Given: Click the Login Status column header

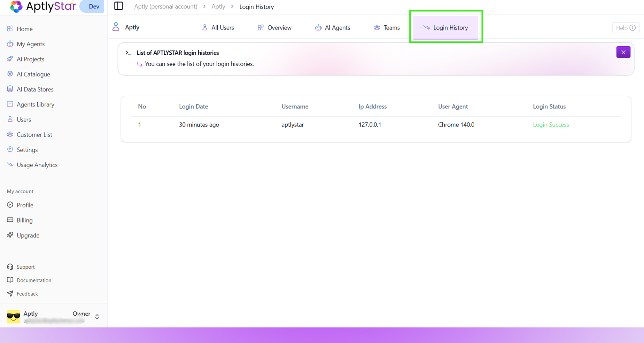Looking at the screenshot, I should (x=549, y=106).
